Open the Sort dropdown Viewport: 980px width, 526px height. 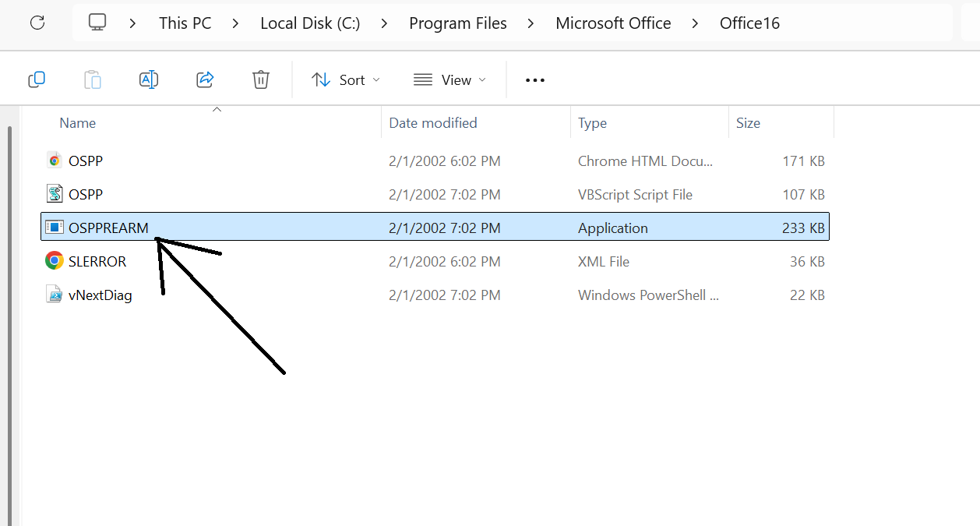coord(345,79)
